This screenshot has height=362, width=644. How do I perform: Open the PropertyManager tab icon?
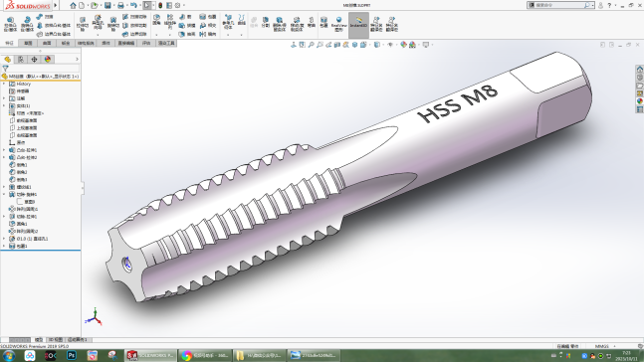click(x=21, y=60)
